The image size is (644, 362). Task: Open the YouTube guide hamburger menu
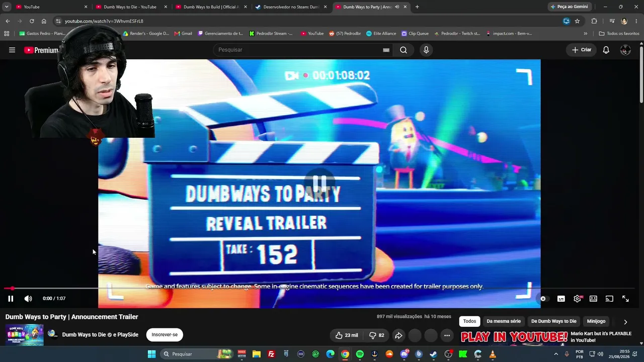[12, 50]
